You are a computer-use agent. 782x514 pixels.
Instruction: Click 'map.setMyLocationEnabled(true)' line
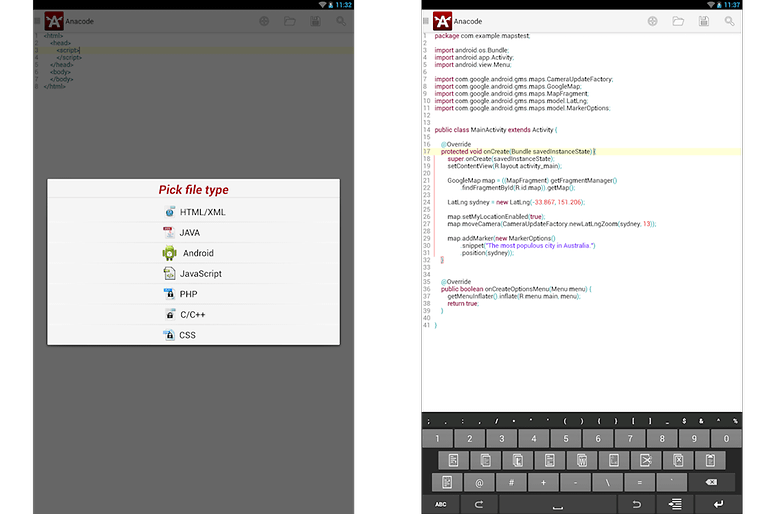(x=496, y=216)
